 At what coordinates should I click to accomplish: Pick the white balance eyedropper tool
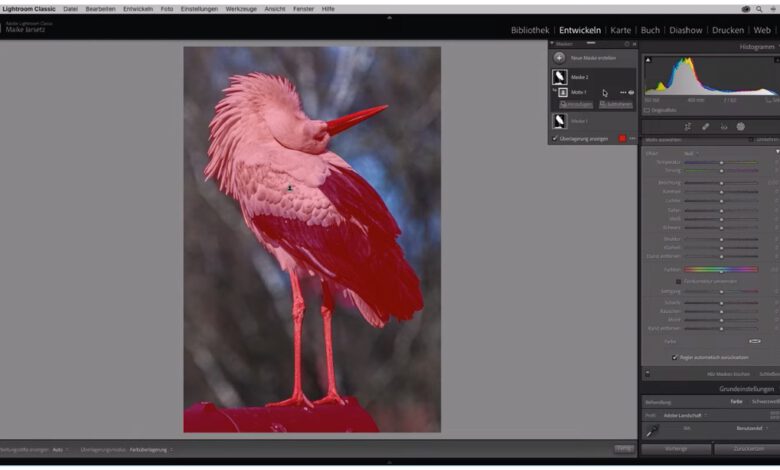click(652, 431)
